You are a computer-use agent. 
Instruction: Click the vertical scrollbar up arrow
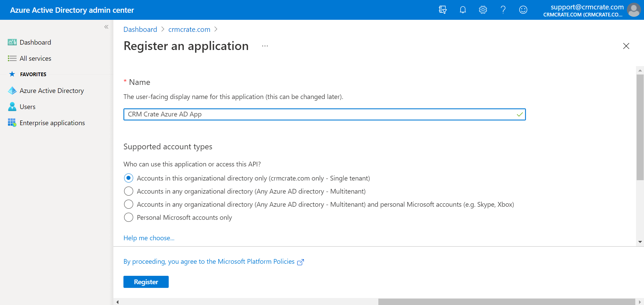[x=640, y=70]
